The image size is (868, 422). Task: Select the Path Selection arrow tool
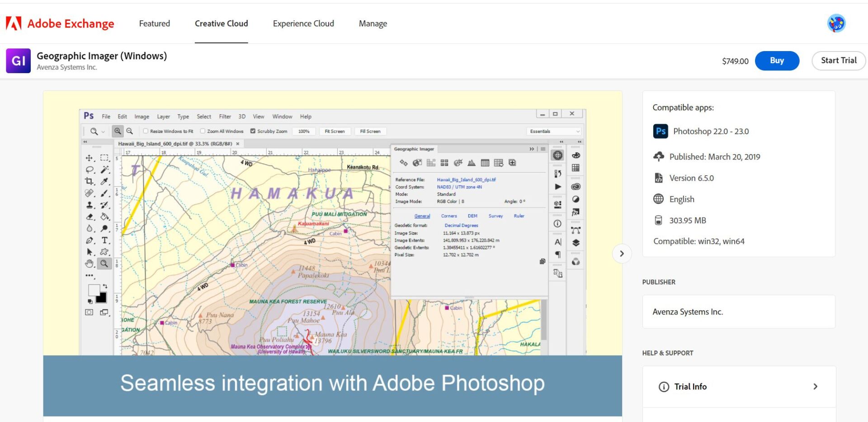[x=90, y=252]
